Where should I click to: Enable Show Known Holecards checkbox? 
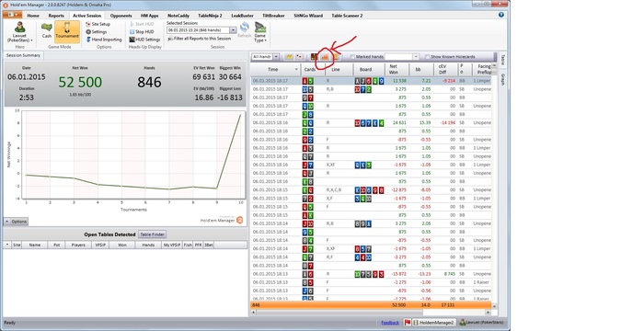tap(428, 57)
